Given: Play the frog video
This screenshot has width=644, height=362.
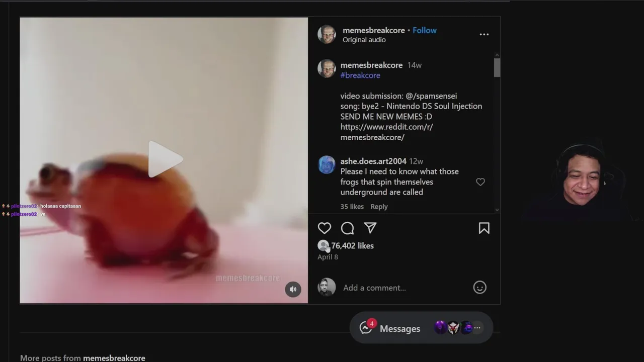Looking at the screenshot, I should (164, 160).
